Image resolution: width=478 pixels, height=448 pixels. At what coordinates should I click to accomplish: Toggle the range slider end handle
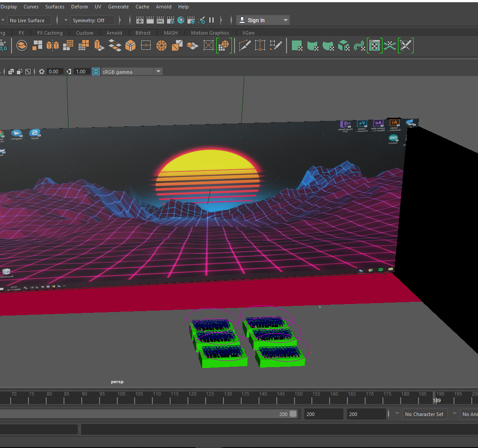(x=293, y=414)
